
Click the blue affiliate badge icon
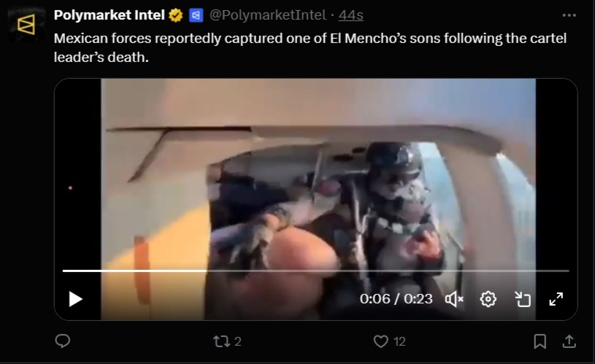pos(196,15)
